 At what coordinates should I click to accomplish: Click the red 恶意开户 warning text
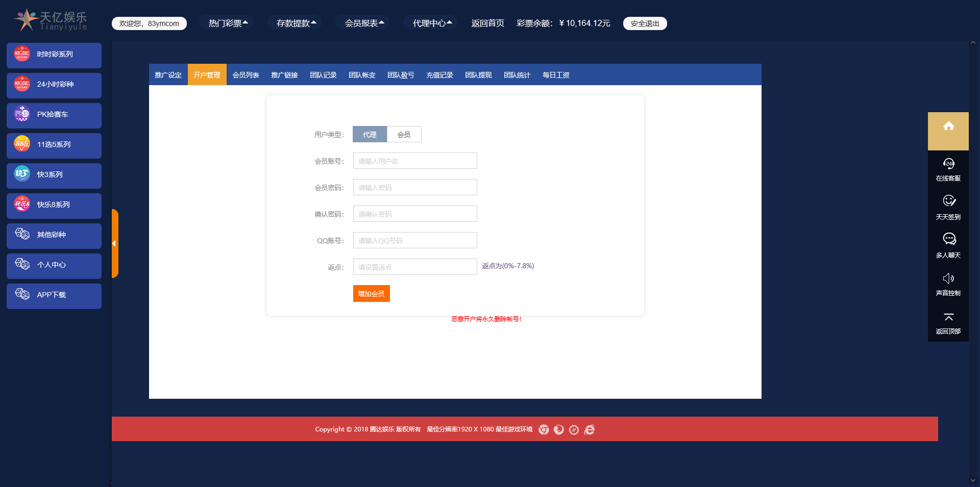pyautogui.click(x=486, y=319)
